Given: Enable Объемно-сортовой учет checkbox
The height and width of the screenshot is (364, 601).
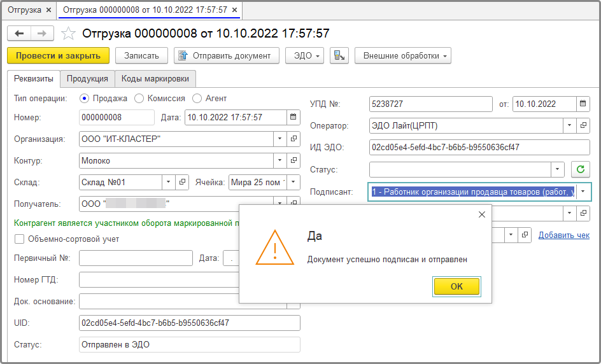Looking at the screenshot, I should coord(19,239).
